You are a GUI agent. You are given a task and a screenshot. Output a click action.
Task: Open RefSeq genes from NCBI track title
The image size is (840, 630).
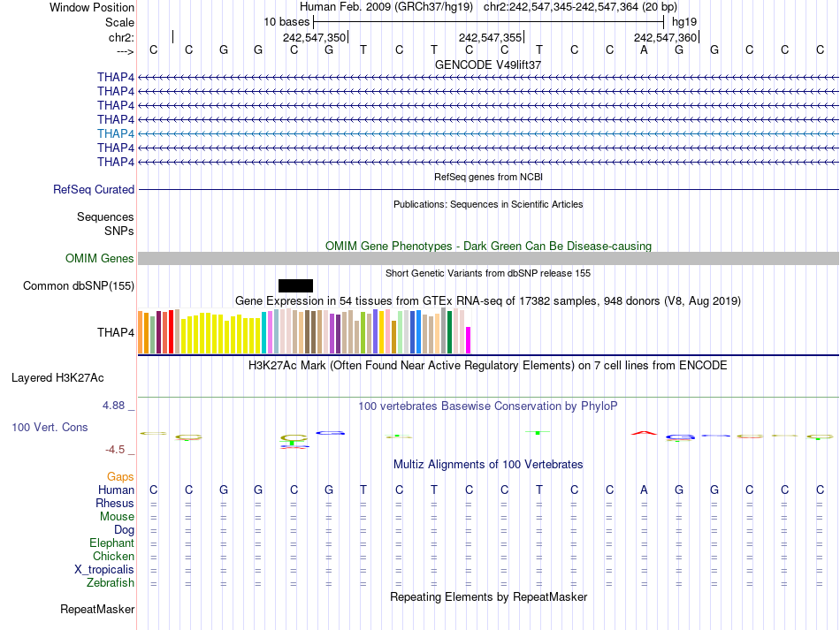(x=489, y=177)
